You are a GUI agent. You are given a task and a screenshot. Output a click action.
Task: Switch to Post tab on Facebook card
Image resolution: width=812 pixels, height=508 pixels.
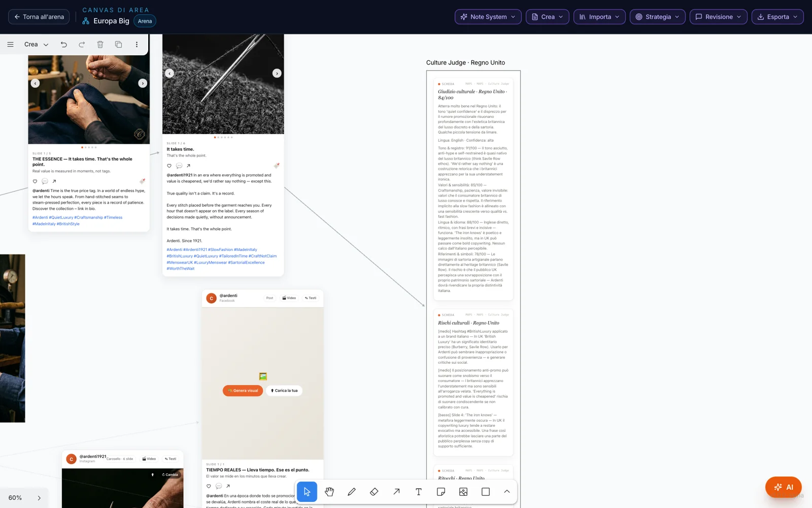tap(269, 298)
